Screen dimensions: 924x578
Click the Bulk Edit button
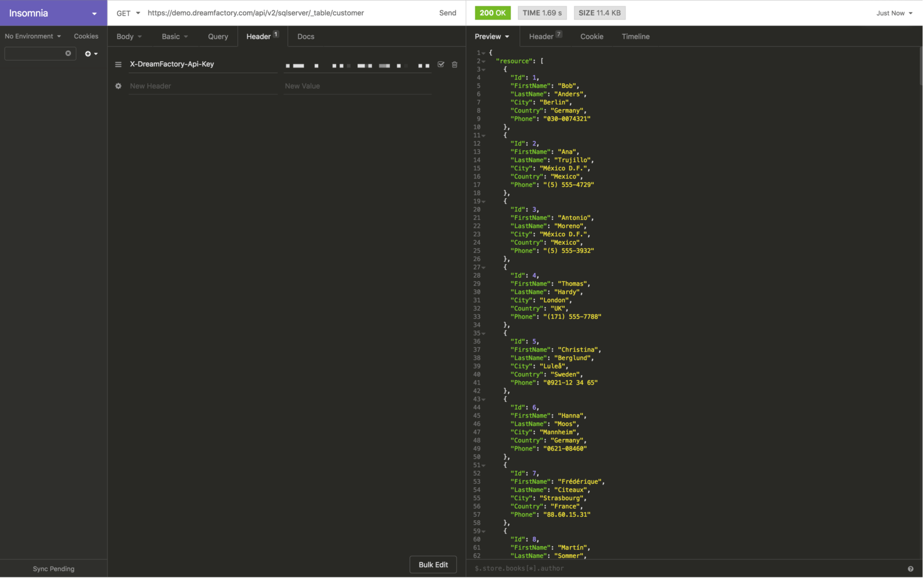point(433,564)
